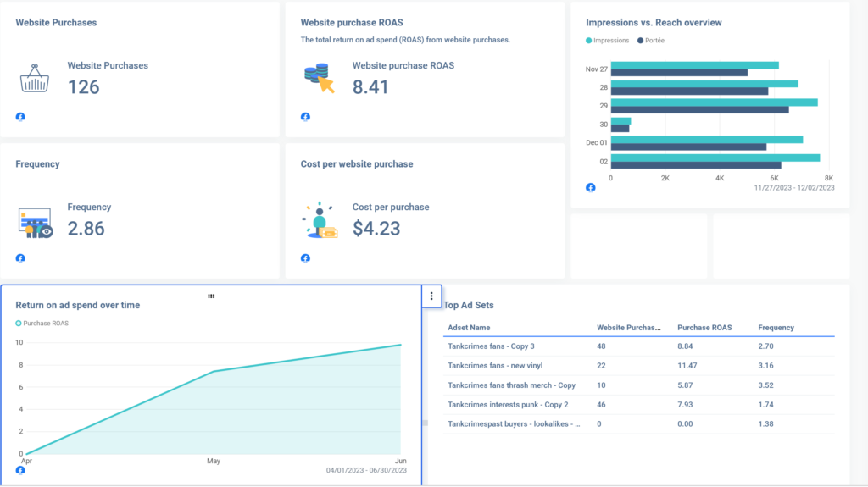Grab the drag handle on Return on ad spend widget
868x487 pixels.
click(211, 296)
